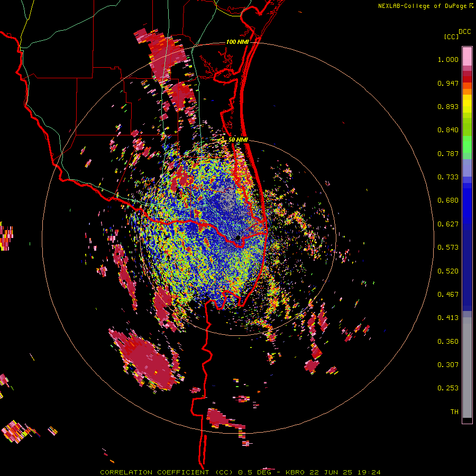Pick the yellow color bar segment
This screenshot has width=476, height=476.
[x=467, y=104]
